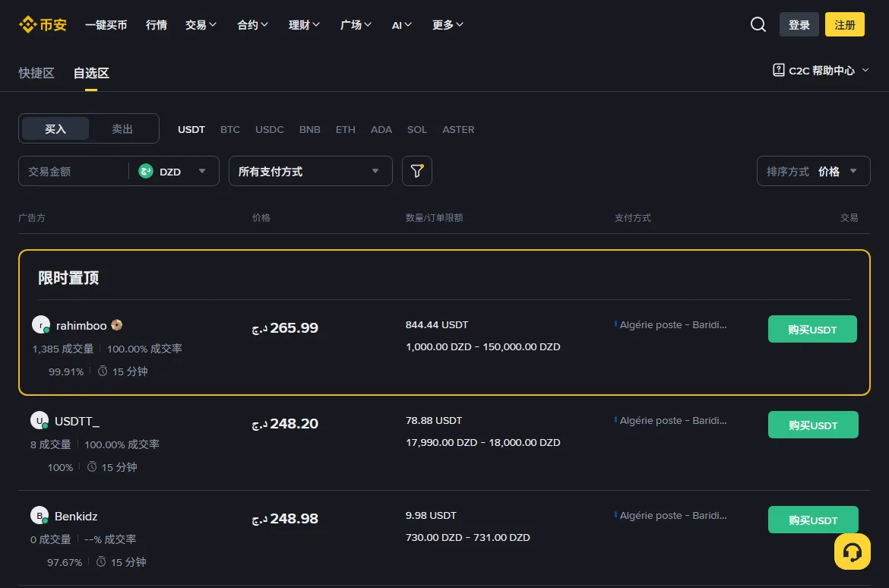Click rahimboo's avatar

click(x=41, y=324)
